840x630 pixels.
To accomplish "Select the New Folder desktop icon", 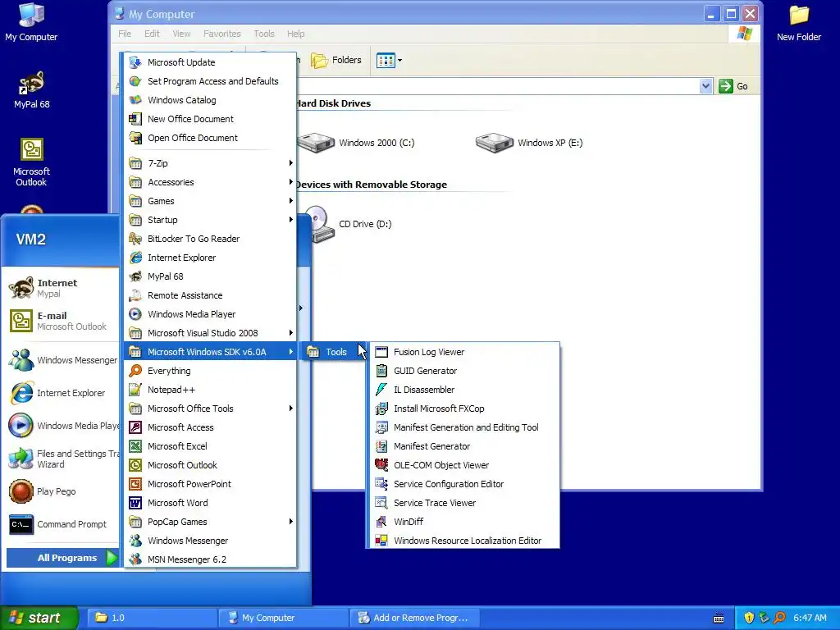I will click(x=799, y=24).
